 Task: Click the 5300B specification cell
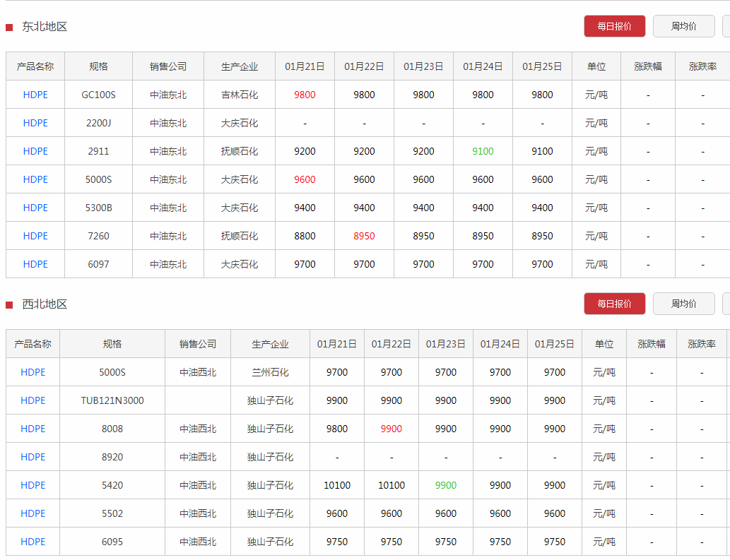click(99, 208)
